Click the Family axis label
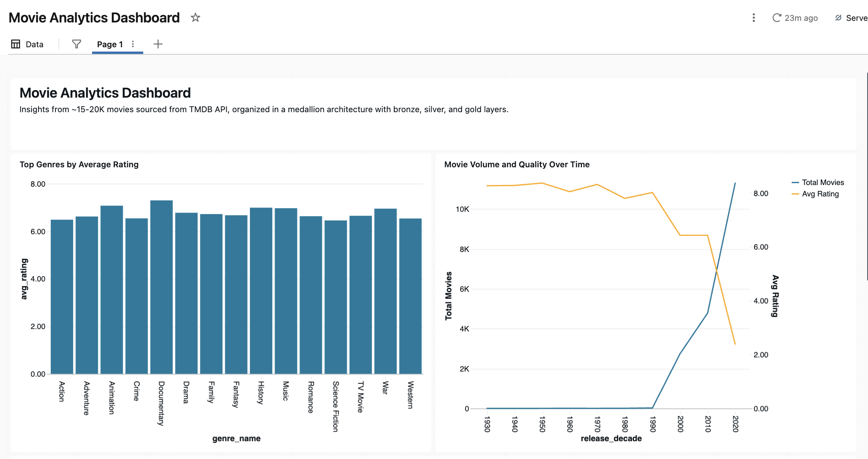 pos(211,392)
